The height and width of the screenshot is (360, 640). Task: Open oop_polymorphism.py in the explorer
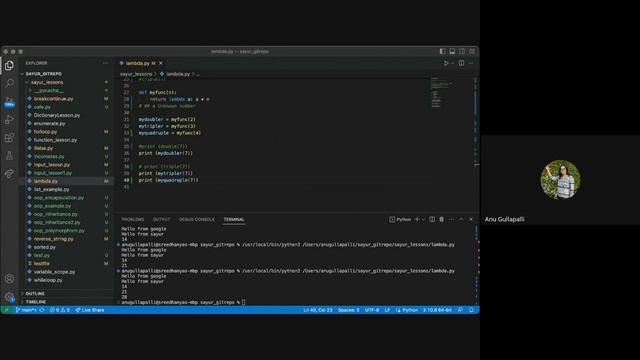click(59, 231)
